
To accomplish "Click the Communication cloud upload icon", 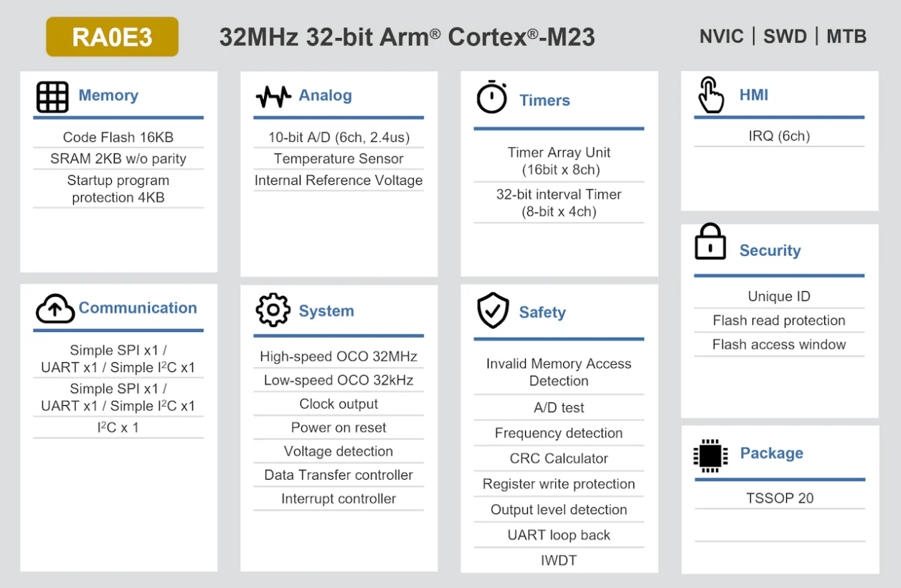I will point(55,308).
